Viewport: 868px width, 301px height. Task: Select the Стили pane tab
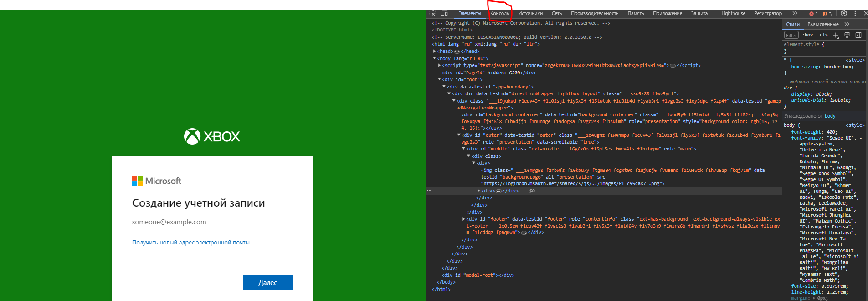(x=793, y=24)
